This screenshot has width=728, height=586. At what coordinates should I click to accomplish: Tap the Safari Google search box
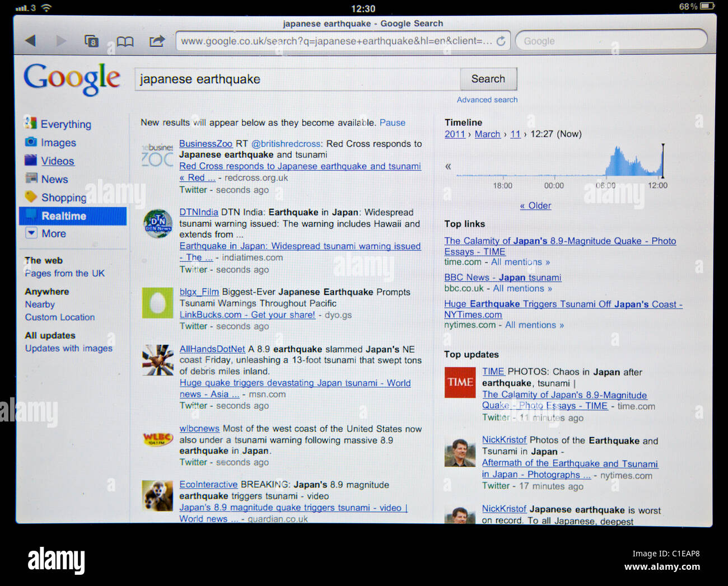click(x=611, y=41)
